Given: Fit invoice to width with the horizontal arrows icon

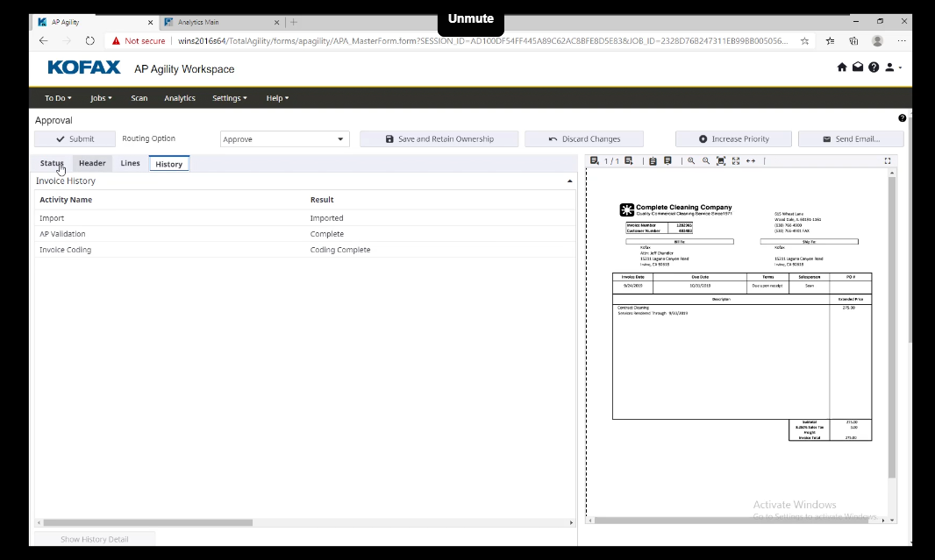Looking at the screenshot, I should point(751,161).
